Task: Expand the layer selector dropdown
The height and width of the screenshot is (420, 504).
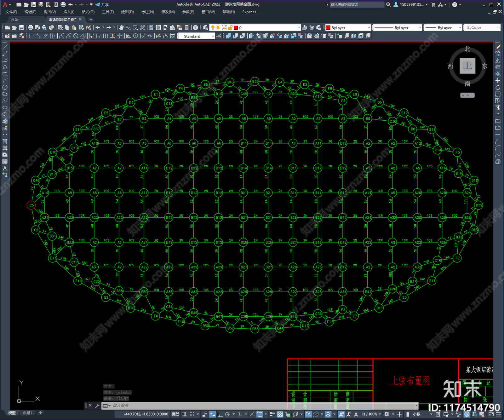Action: (x=255, y=28)
